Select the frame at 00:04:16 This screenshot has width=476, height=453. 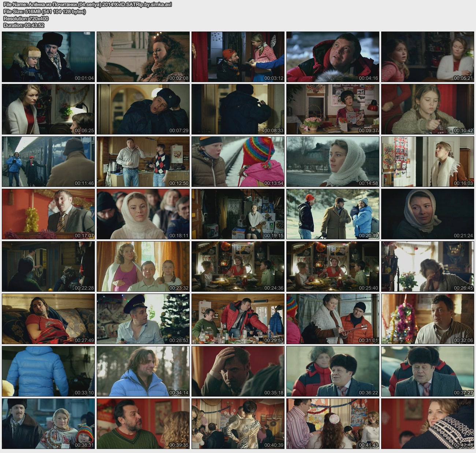(x=332, y=57)
